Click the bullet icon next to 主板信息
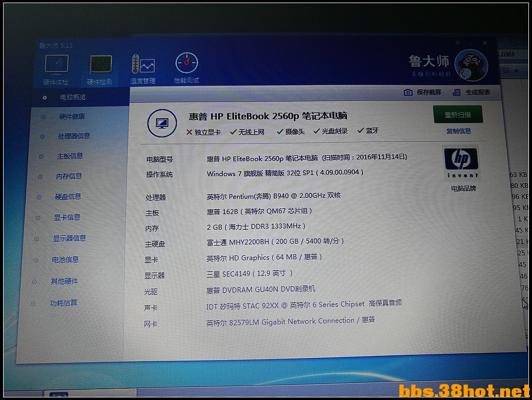Screen dimensions: 532x400 tap(42, 156)
